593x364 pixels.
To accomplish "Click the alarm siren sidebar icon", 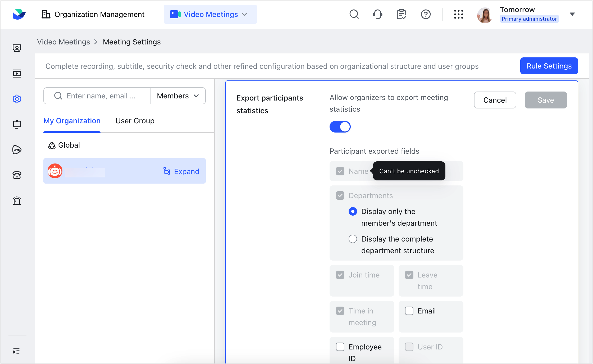I will click(x=17, y=201).
